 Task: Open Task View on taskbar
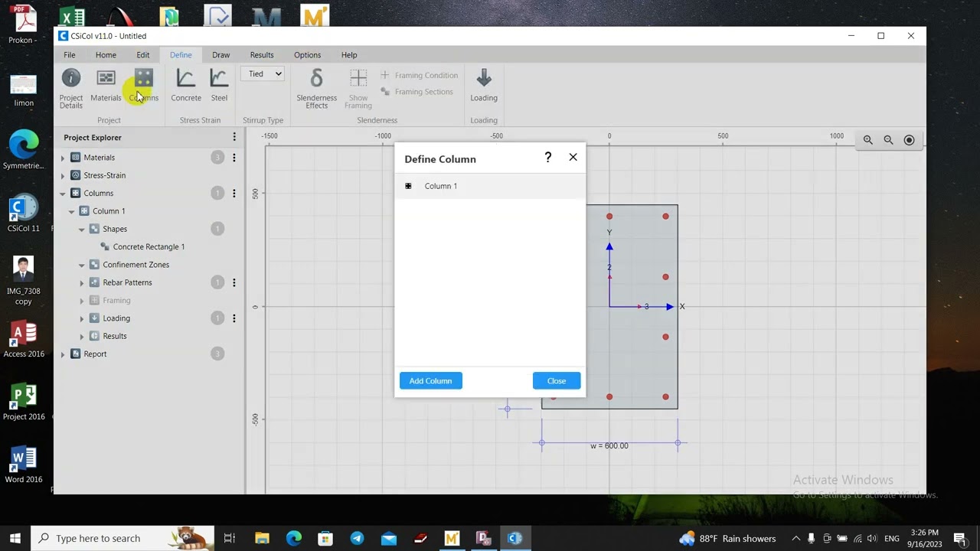229,538
